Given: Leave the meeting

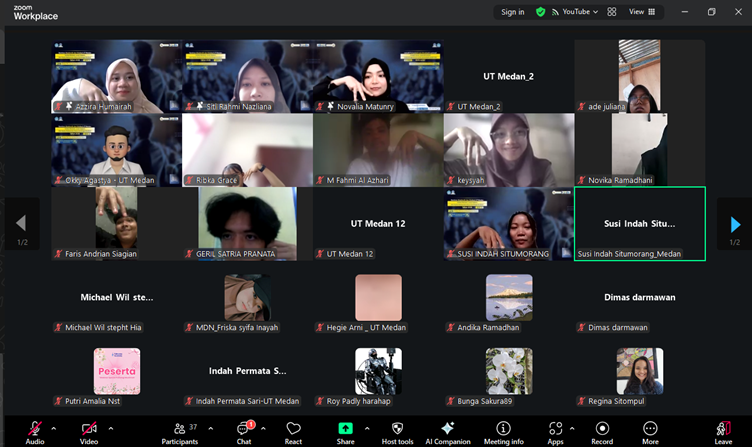Looking at the screenshot, I should click(723, 433).
